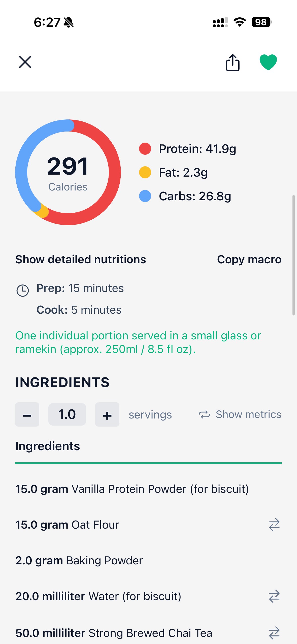297x644 pixels.
Task: Tap the swap icon for Water (for biscuit)
Action: (274, 596)
